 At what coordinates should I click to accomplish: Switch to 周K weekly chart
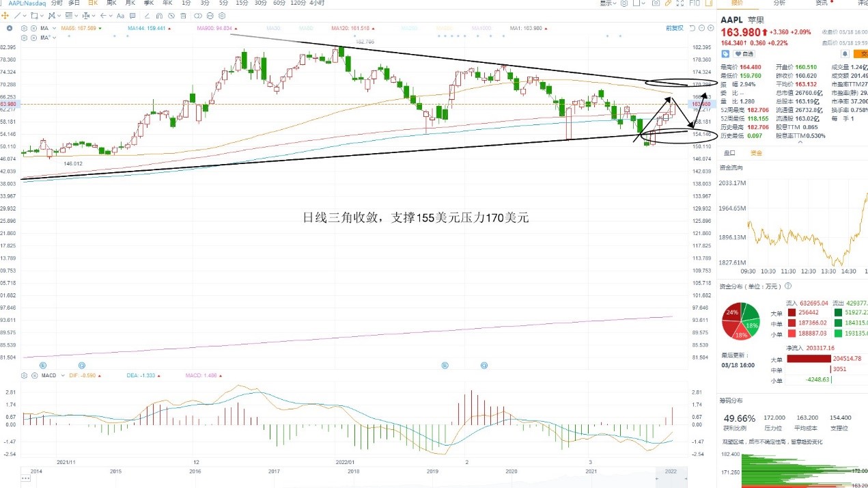(x=111, y=3)
